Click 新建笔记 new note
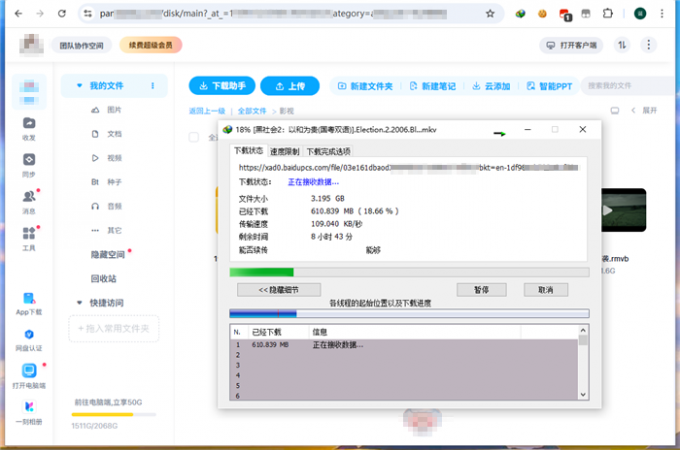Image resolution: width=680 pixels, height=450 pixels. point(432,86)
